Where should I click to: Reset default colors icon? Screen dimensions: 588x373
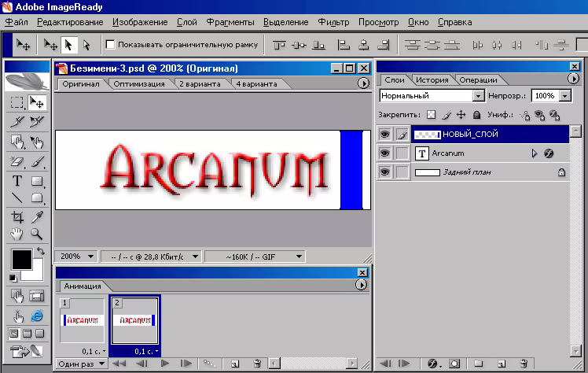[x=13, y=278]
